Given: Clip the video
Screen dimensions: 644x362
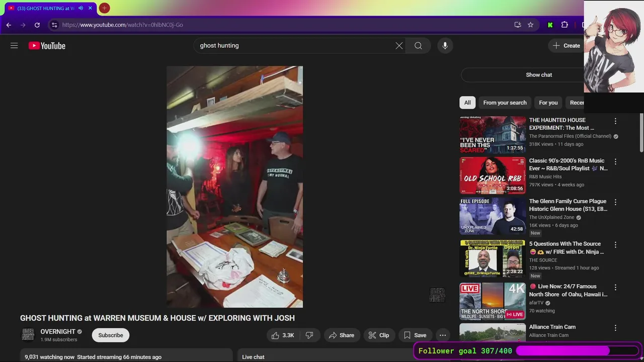Looking at the screenshot, I should point(378,335).
